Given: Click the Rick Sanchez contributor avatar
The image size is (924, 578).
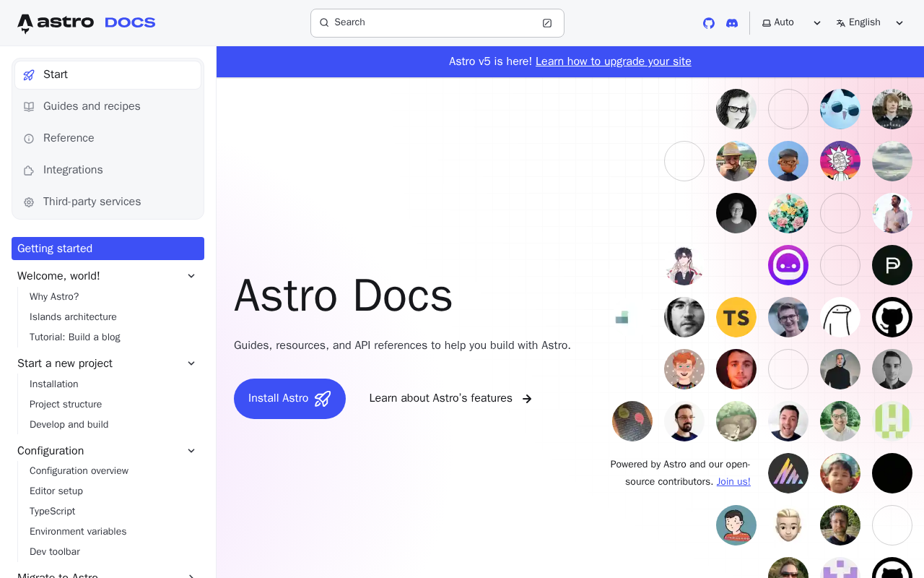Looking at the screenshot, I should [x=840, y=161].
